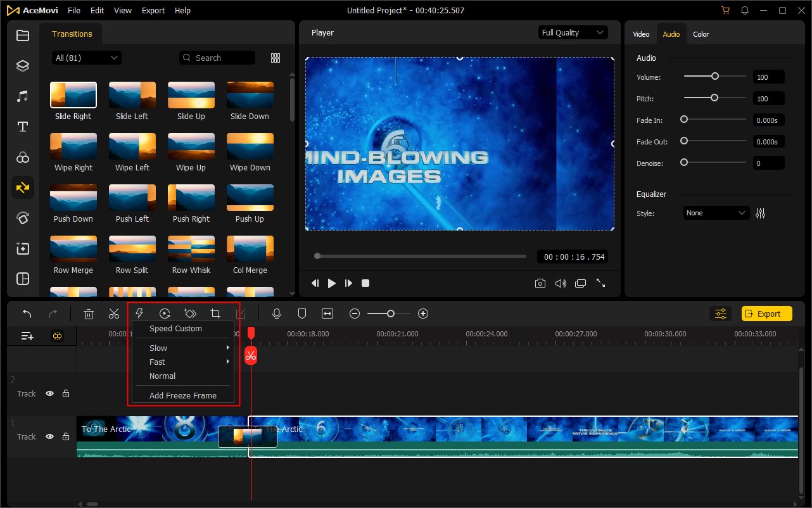
Task: Select the Music panel in the left sidebar
Action: pyautogui.click(x=22, y=96)
